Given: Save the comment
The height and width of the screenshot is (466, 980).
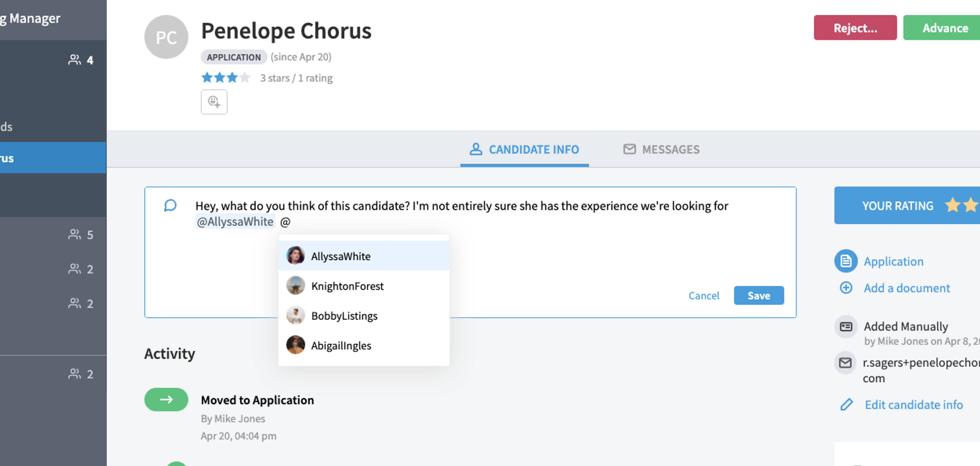Looking at the screenshot, I should click(758, 295).
